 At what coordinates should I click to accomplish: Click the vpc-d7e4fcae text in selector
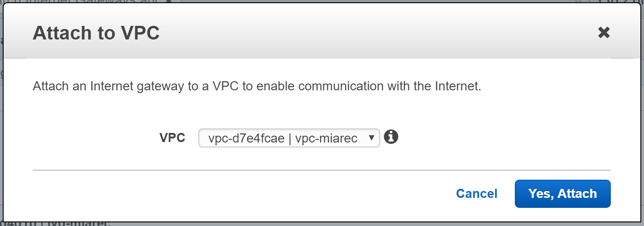[246, 138]
